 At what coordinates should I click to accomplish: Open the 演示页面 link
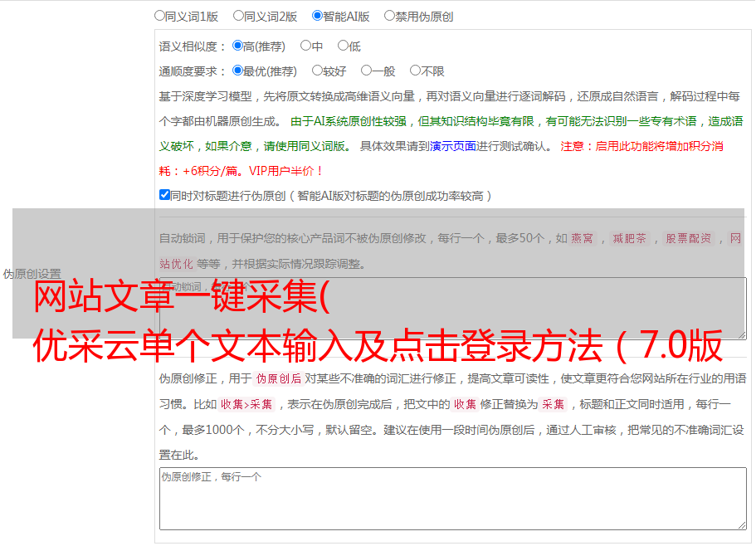[x=452, y=146]
